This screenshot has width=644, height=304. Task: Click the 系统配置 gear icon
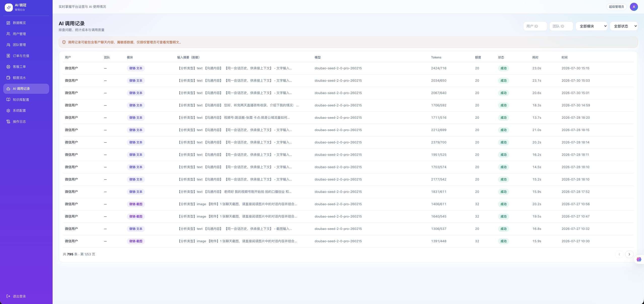(x=8, y=111)
